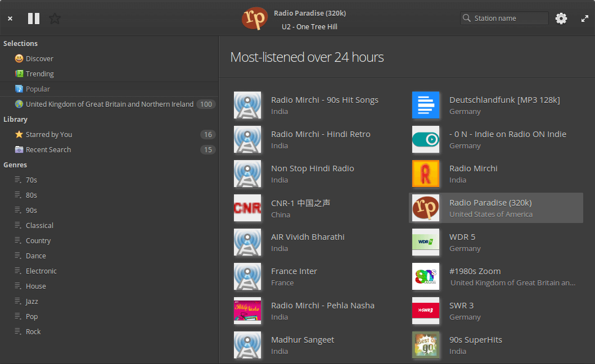
Task: Click the SWR 3 red logo
Action: (426, 311)
